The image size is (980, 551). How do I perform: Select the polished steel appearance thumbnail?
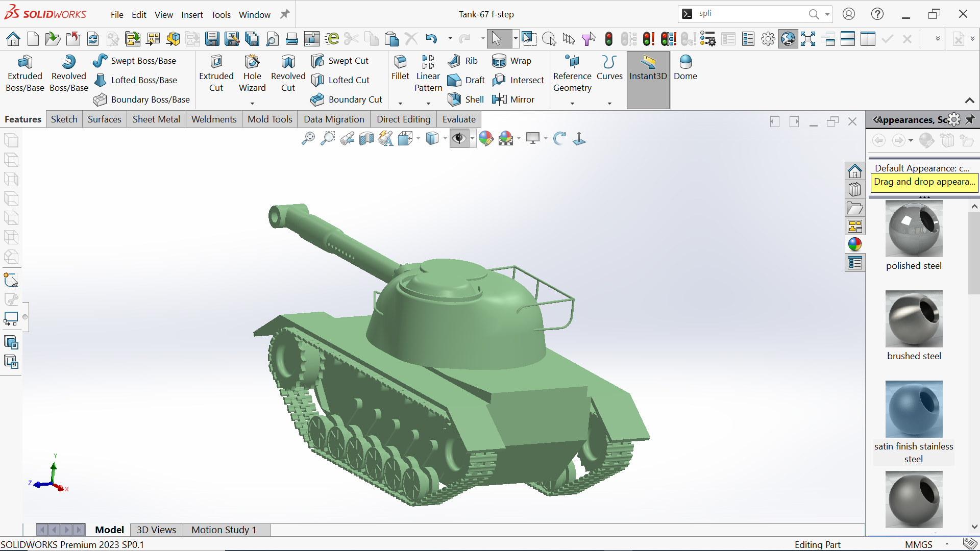click(x=914, y=229)
